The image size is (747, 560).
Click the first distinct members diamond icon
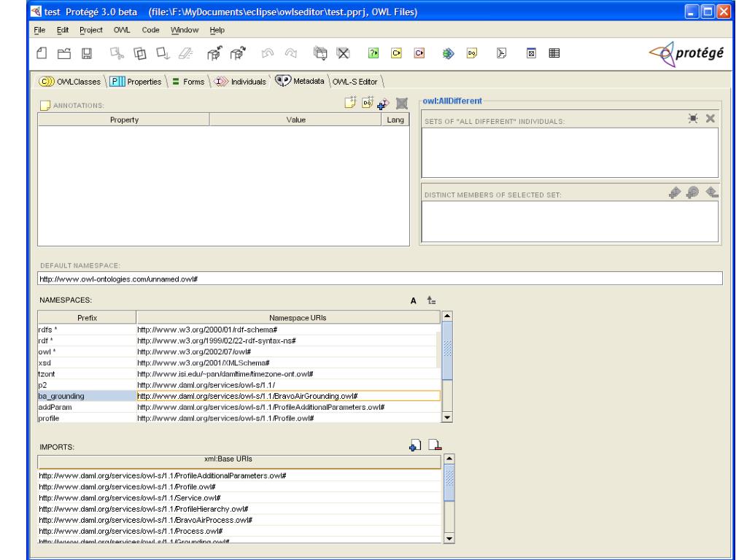pyautogui.click(x=675, y=192)
